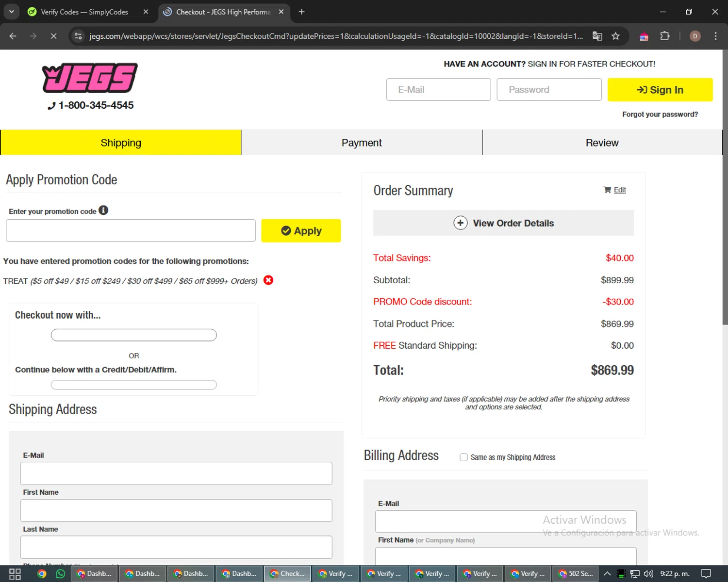
Task: Click the Edit cart link
Action: click(620, 190)
